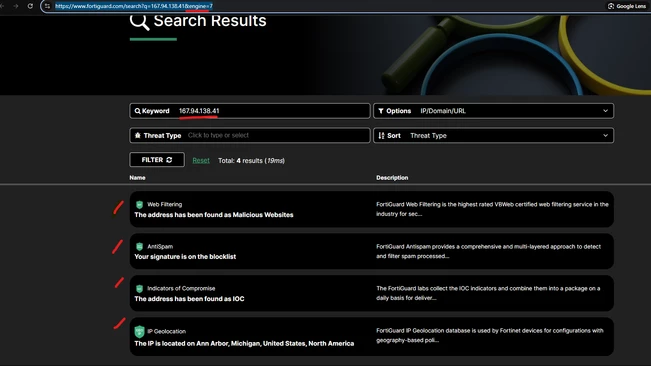Click the Sort order icon
Screen dimensions: 651x366
(381, 135)
